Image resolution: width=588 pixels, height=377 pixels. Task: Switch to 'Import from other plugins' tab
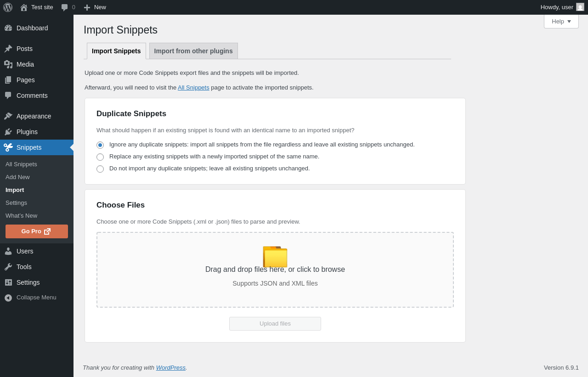point(193,51)
